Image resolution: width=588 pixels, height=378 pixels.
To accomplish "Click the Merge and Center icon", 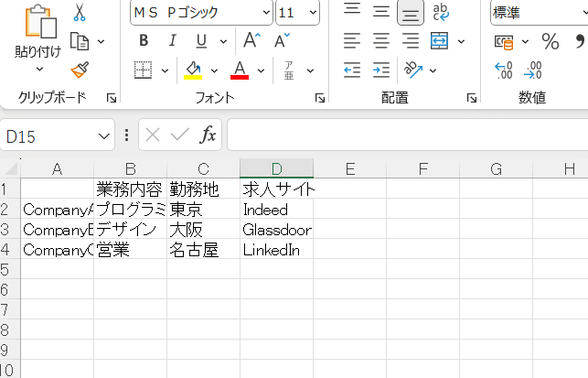I will click(440, 41).
